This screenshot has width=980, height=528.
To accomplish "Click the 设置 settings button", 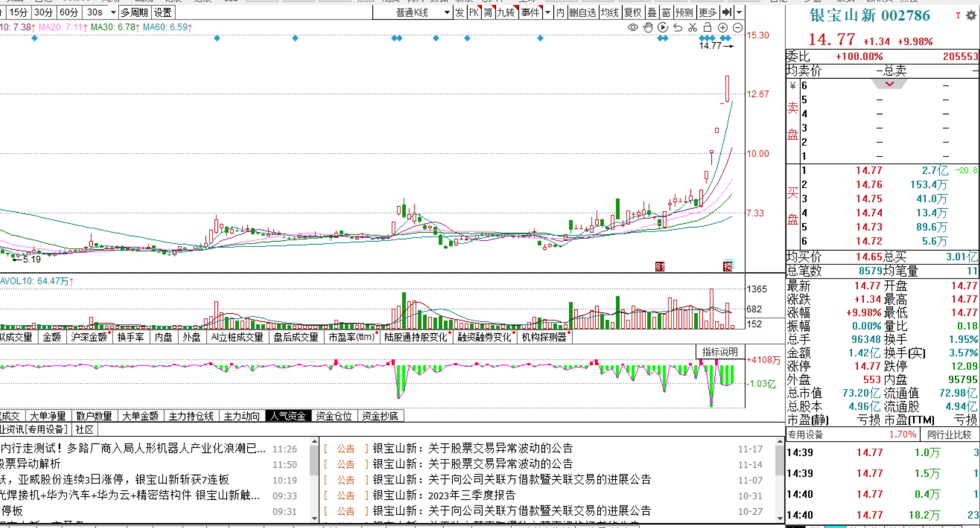I will pyautogui.click(x=162, y=12).
